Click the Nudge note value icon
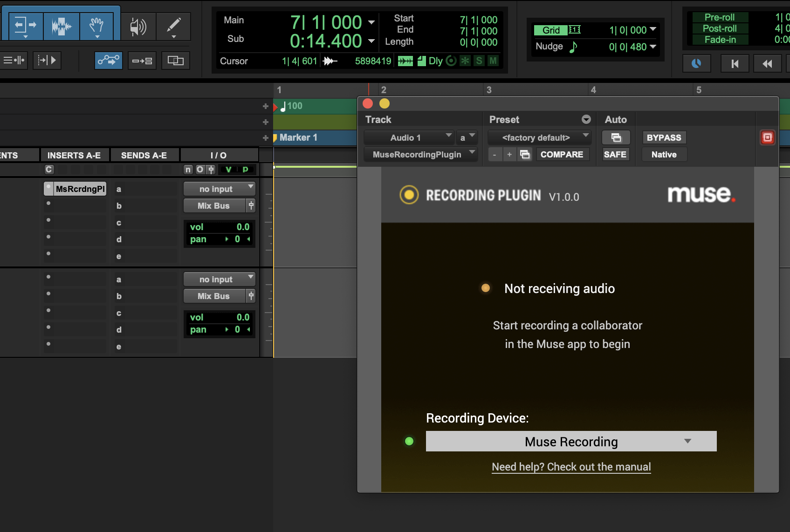Image resolution: width=790 pixels, height=532 pixels. 573,47
